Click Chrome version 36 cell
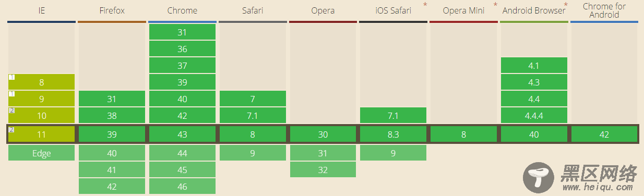 (182, 48)
